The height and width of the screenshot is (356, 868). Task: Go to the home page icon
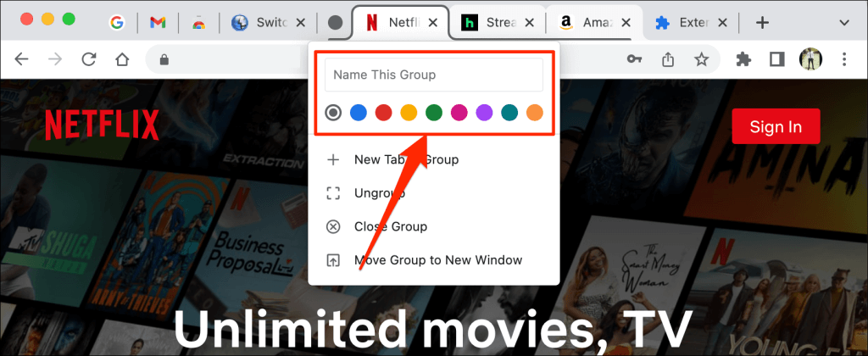[x=122, y=59]
